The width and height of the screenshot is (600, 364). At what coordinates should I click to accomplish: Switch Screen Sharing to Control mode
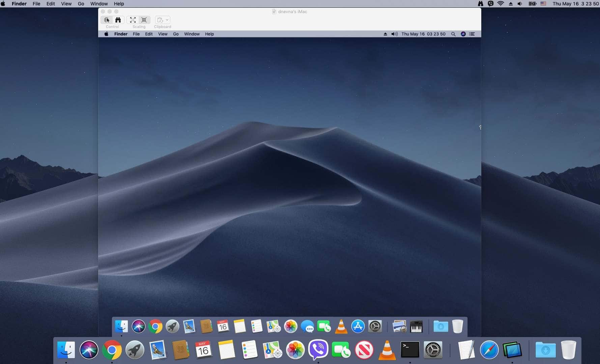(107, 20)
